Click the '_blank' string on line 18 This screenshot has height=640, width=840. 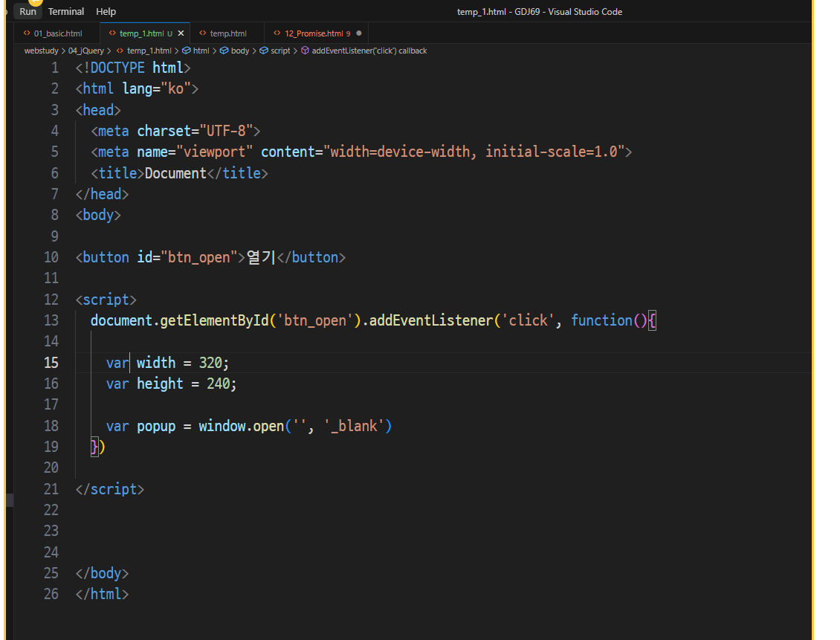pos(354,426)
